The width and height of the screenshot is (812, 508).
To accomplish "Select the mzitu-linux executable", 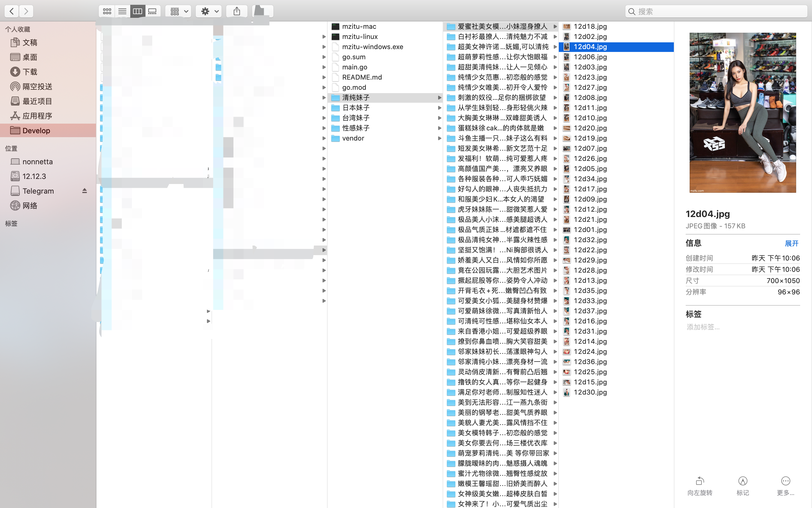I will tap(385, 37).
